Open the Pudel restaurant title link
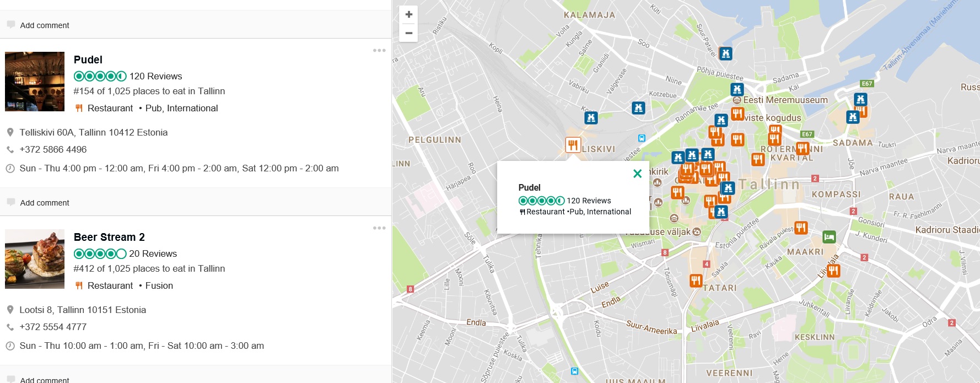 click(88, 60)
